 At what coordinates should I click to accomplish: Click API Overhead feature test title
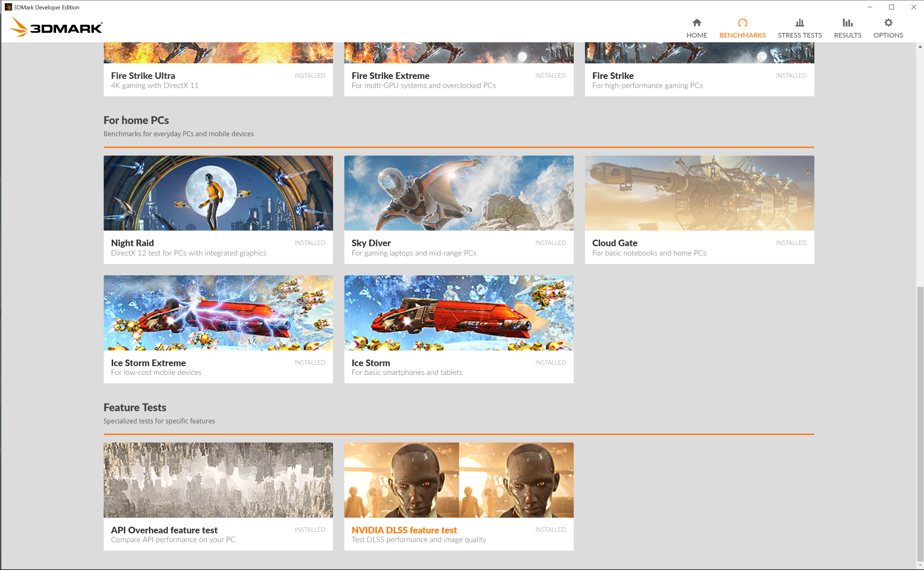164,530
